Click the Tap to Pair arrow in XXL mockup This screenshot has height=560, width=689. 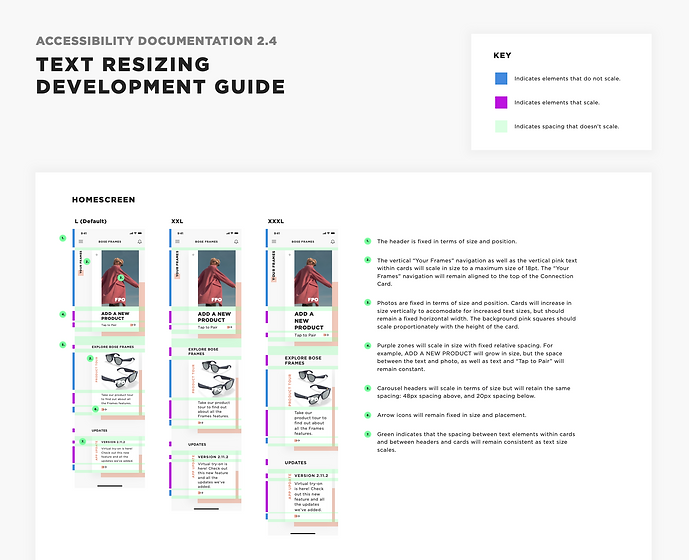[x=229, y=327]
